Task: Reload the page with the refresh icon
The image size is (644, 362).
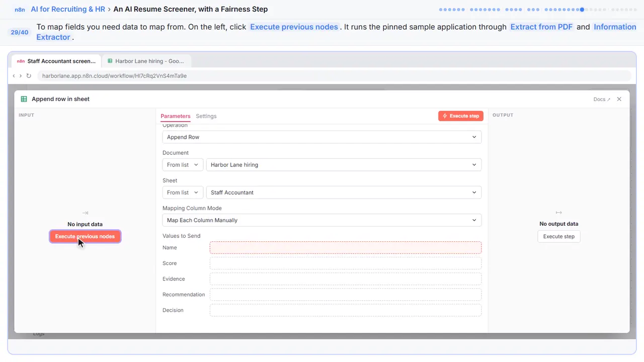Action: pyautogui.click(x=29, y=76)
